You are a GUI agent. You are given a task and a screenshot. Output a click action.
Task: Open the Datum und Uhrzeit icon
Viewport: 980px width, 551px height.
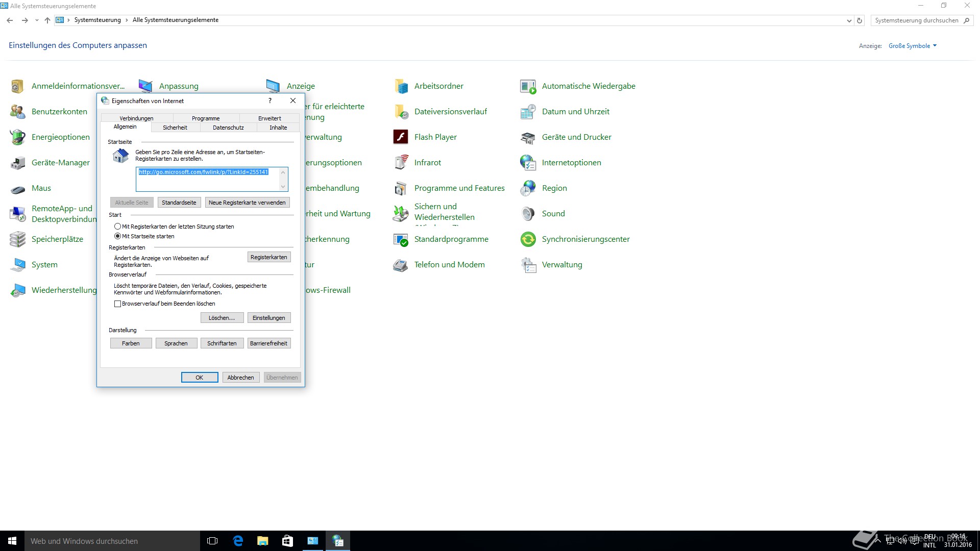pos(528,111)
